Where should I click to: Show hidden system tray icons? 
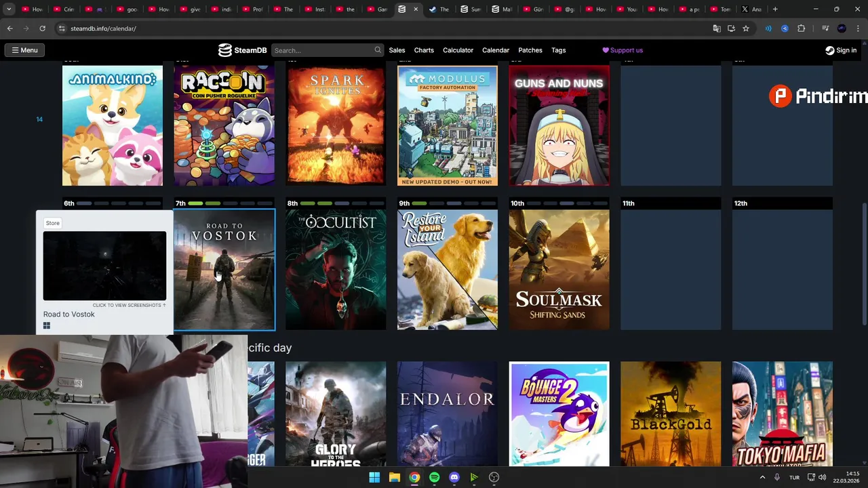[x=762, y=477]
